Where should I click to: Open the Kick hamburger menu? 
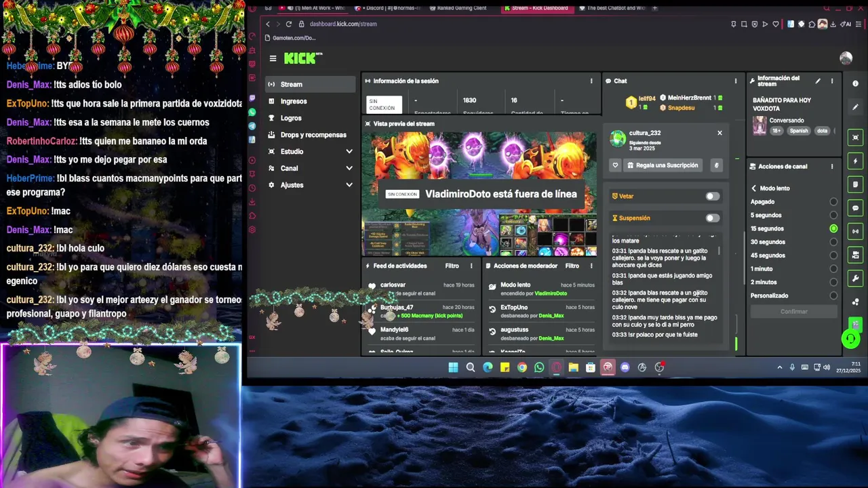point(273,58)
